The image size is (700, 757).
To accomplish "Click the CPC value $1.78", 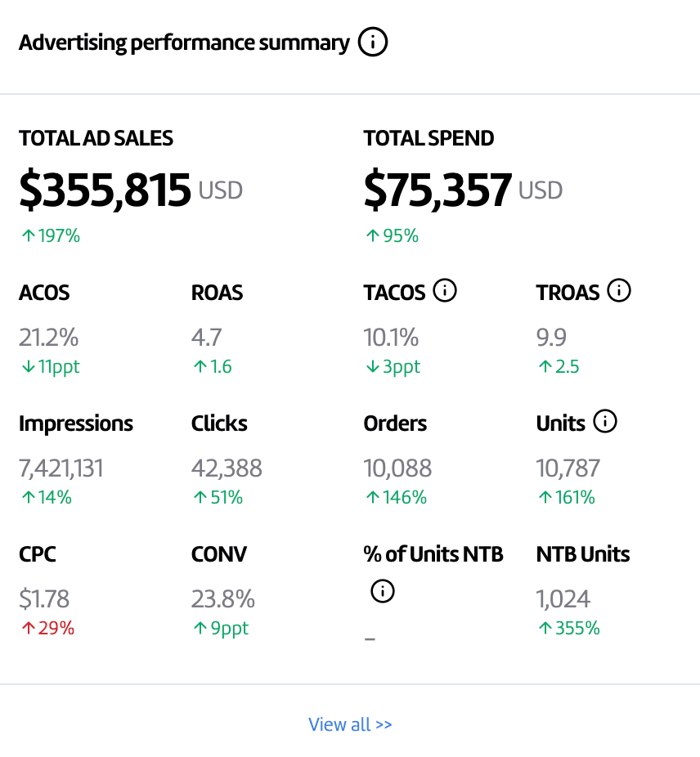I will (x=43, y=598).
